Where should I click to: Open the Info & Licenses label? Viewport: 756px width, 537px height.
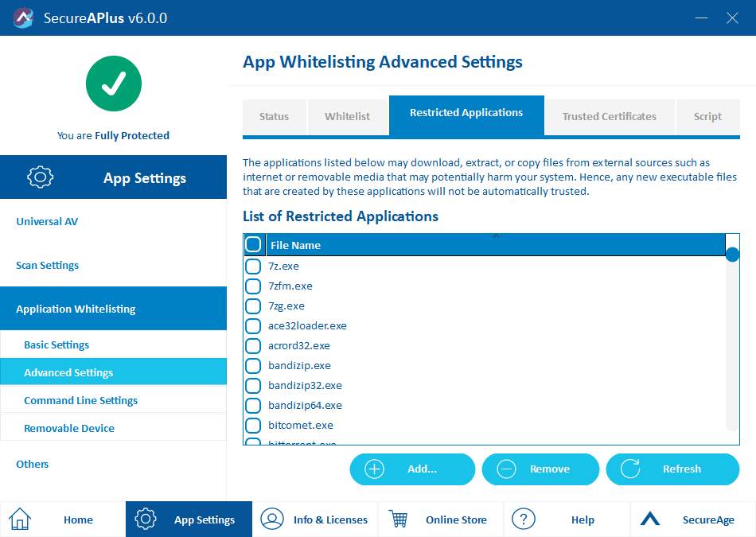(330, 519)
